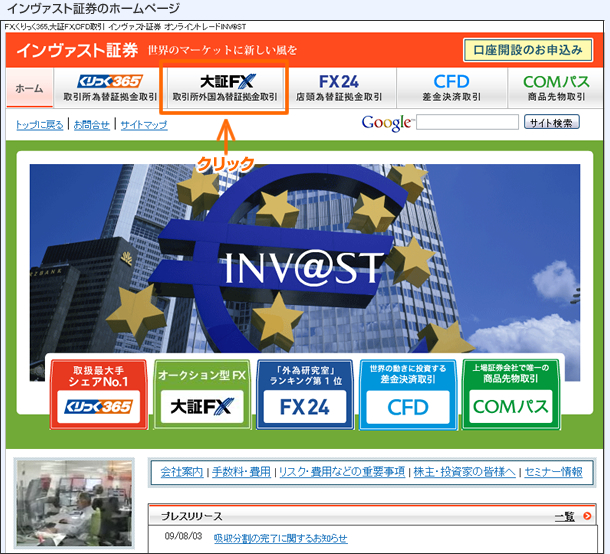Click the INV@ST euro banner image
The width and height of the screenshot is (610, 554).
coord(305,259)
